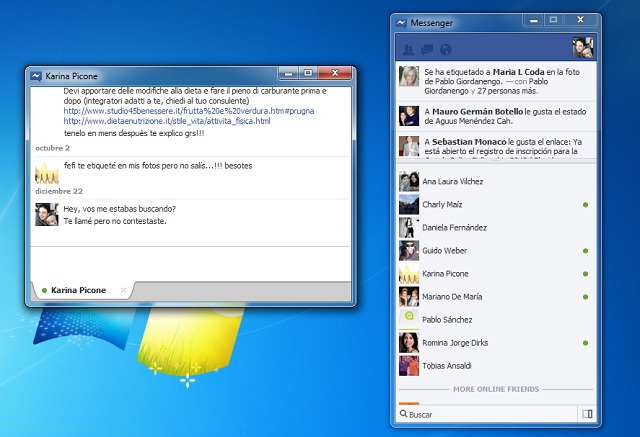The width and height of the screenshot is (640, 437).
Task: Click the profile picture in Messenger header
Action: click(x=583, y=48)
